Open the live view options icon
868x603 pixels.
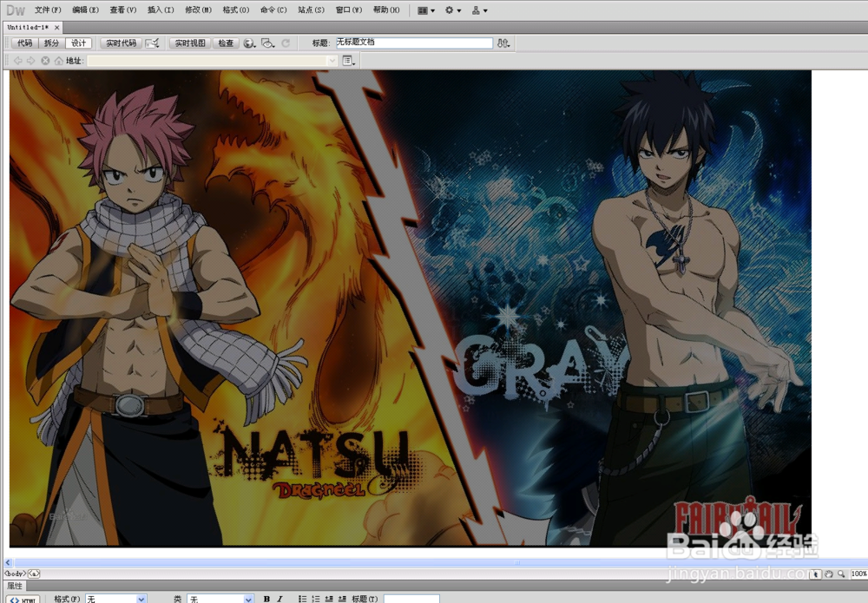pyautogui.click(x=349, y=61)
